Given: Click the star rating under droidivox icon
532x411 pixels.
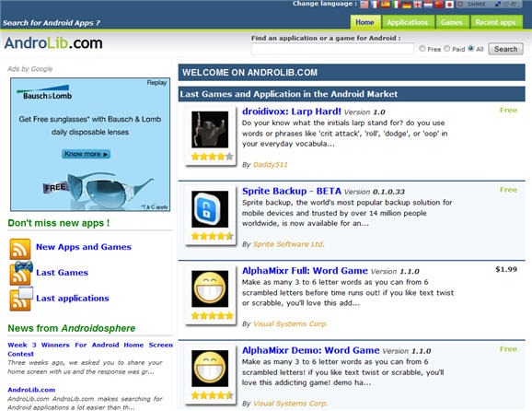Looking at the screenshot, I should 212,157.
